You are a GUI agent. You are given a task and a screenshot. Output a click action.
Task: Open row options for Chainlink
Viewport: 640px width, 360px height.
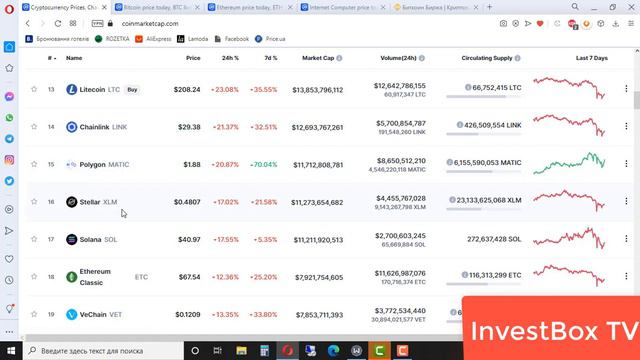point(626,126)
